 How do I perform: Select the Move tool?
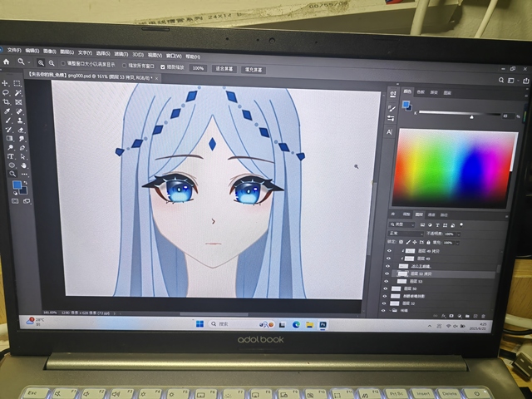click(6, 83)
